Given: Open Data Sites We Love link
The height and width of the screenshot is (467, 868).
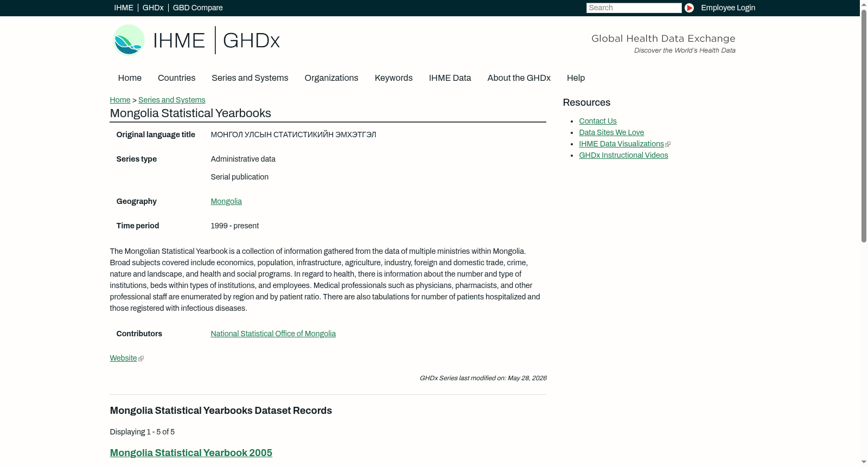Looking at the screenshot, I should [x=611, y=132].
